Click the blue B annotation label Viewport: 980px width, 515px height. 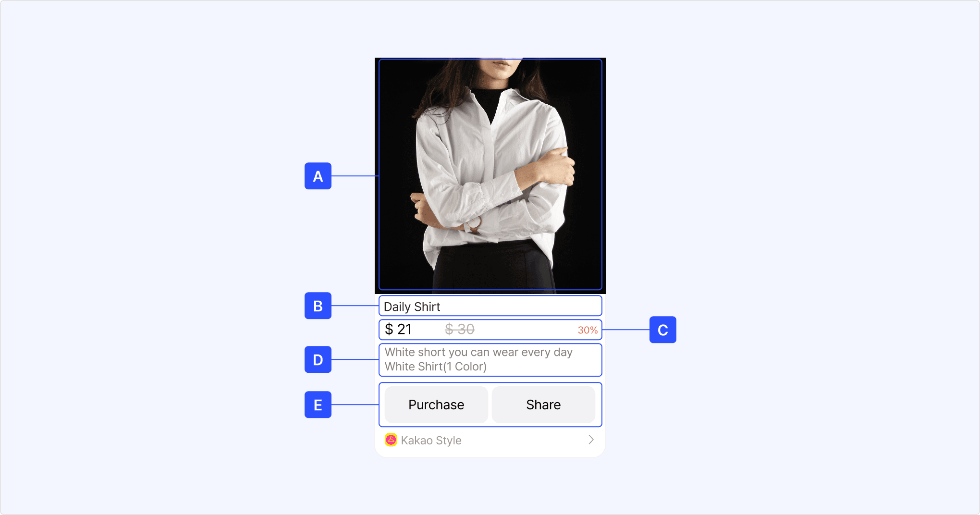click(318, 306)
